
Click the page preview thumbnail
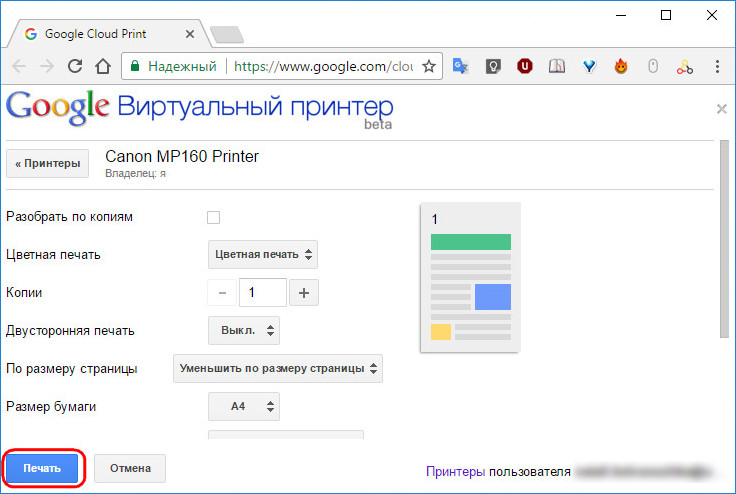pyautogui.click(x=470, y=278)
